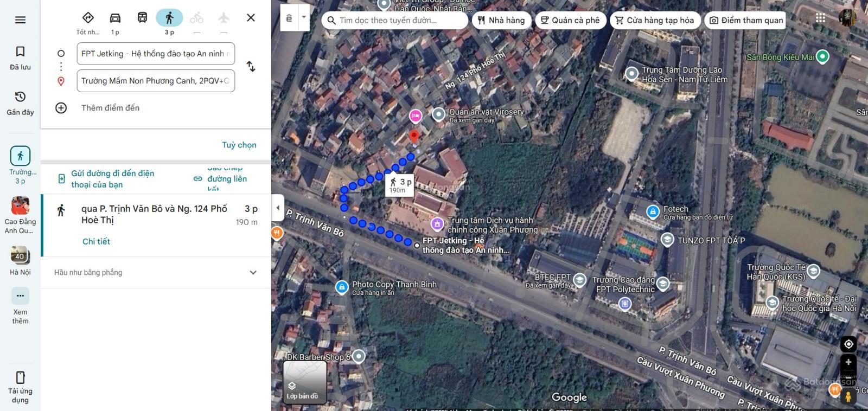The height and width of the screenshot is (411, 868).
Task: Open Recents history in sidebar
Action: 20,103
